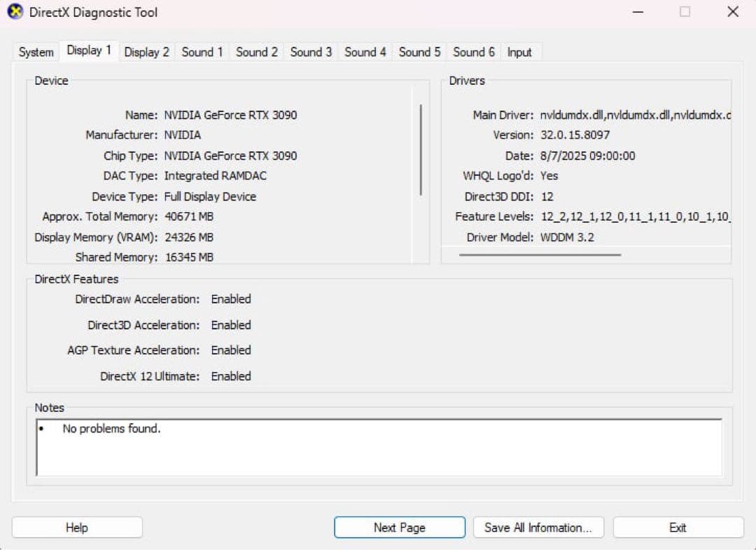
Task: Advance using the Next Page button
Action: point(399,527)
